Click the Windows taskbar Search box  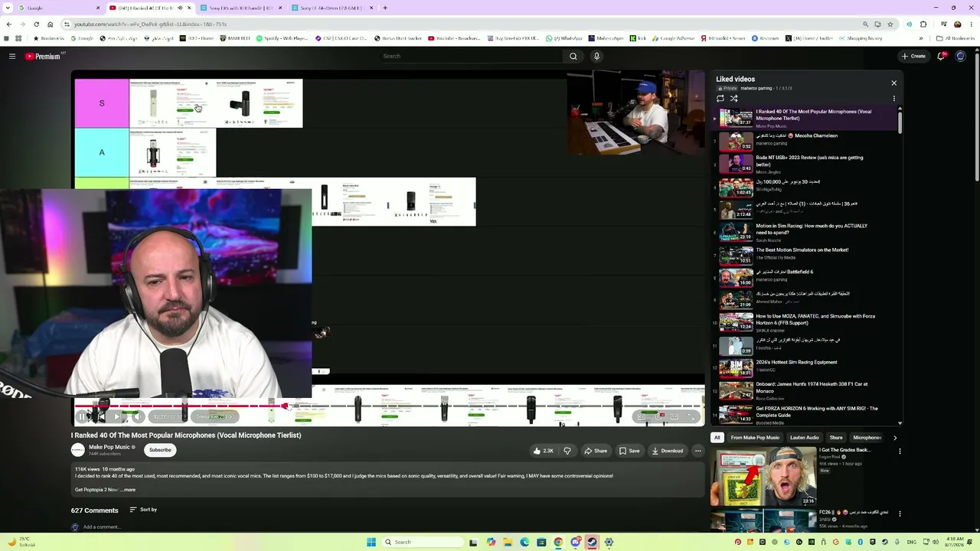point(424,542)
